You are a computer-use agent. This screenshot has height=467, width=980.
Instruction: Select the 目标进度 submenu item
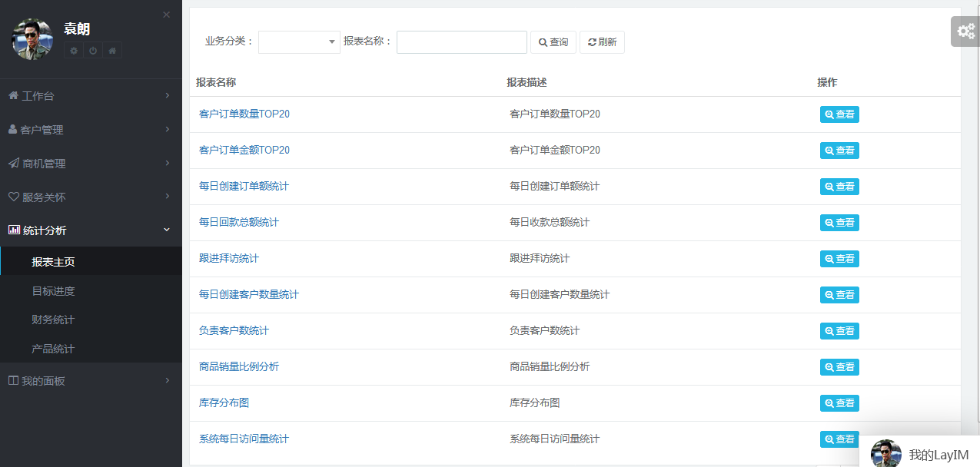point(53,291)
